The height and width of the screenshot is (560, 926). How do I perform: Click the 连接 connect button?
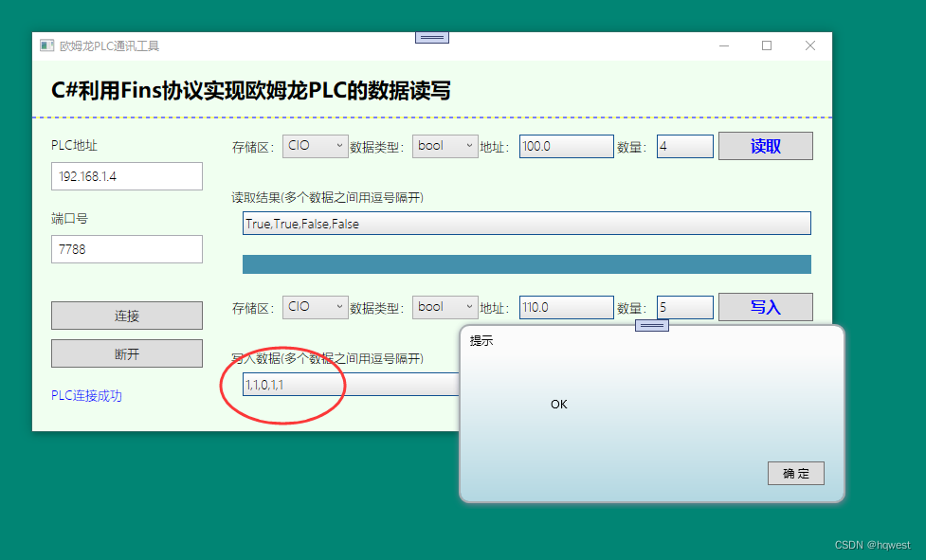(x=127, y=316)
